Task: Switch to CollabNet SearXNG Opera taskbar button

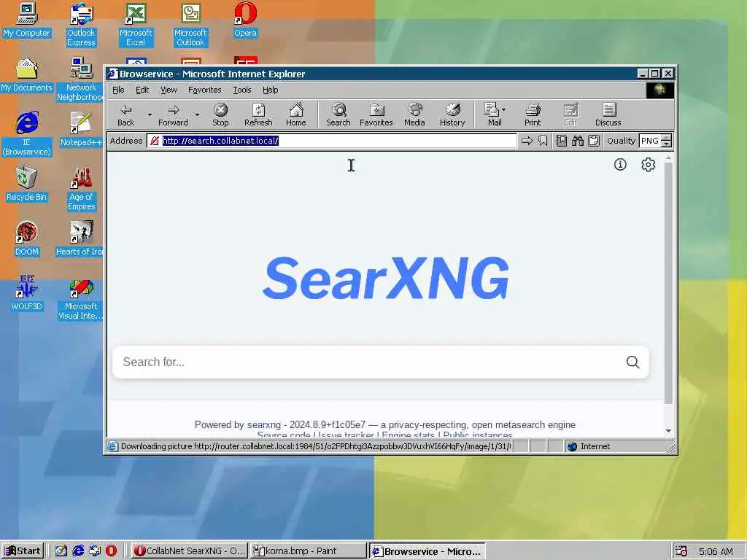Action: tap(189, 551)
